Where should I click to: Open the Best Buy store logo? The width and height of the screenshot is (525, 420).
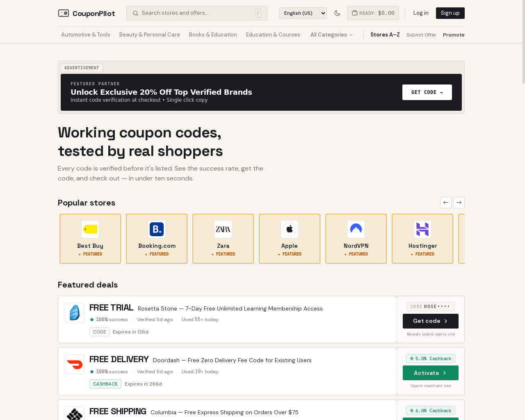[90, 229]
